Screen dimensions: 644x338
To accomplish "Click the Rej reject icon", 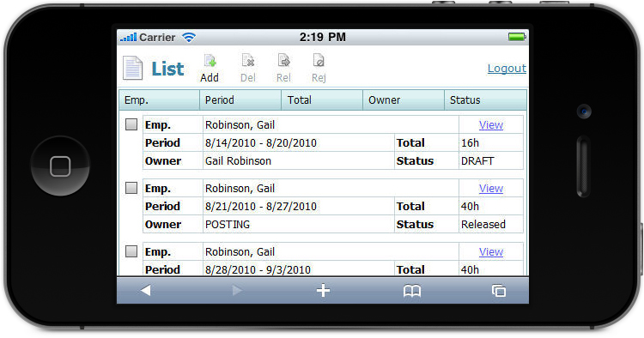I will 319,61.
